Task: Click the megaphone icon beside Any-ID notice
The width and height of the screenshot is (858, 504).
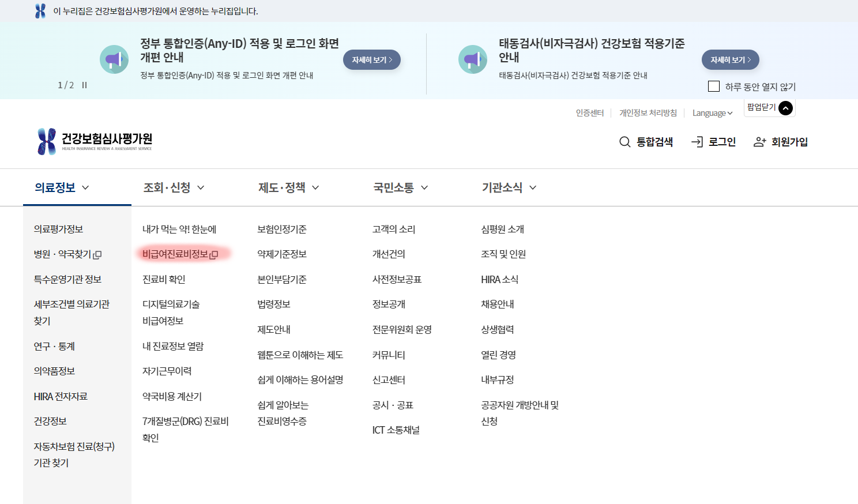Action: pyautogui.click(x=114, y=59)
